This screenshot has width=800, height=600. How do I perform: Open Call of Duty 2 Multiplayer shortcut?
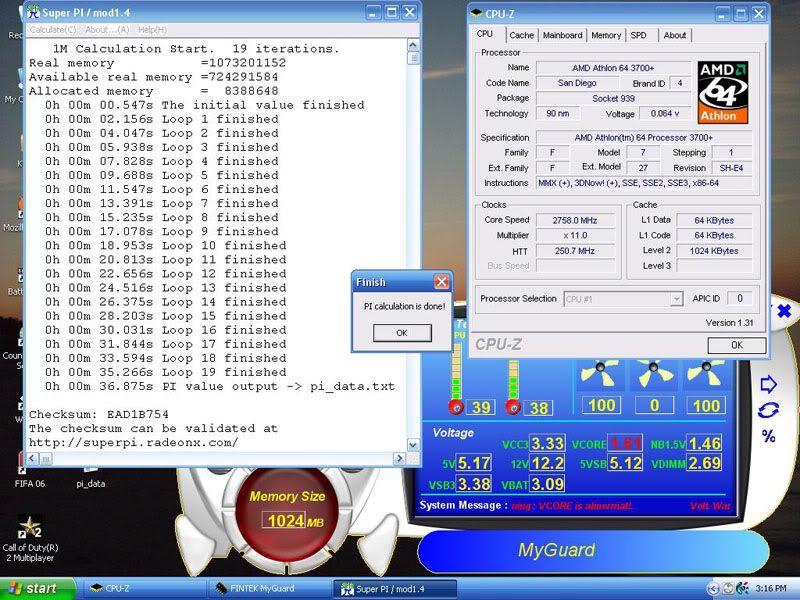pyautogui.click(x=30, y=538)
